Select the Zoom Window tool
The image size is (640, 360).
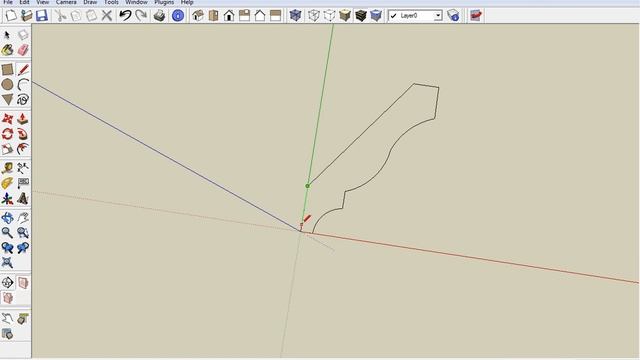[23, 233]
